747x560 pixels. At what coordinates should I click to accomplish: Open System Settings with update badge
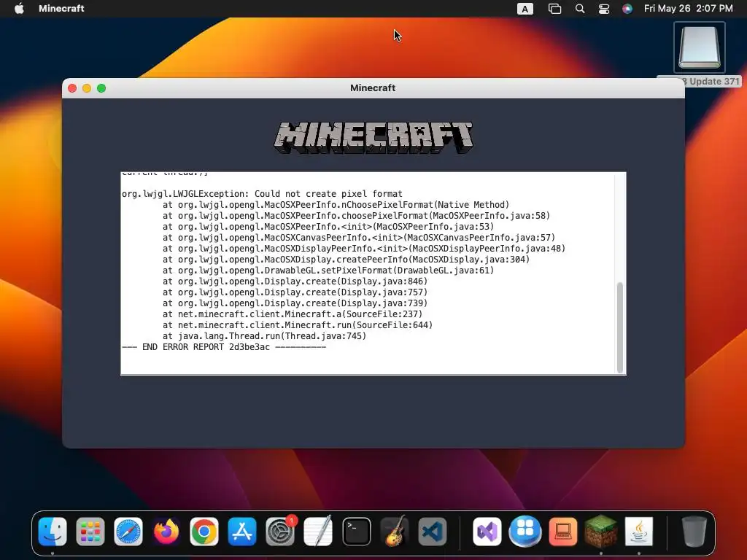tap(280, 532)
